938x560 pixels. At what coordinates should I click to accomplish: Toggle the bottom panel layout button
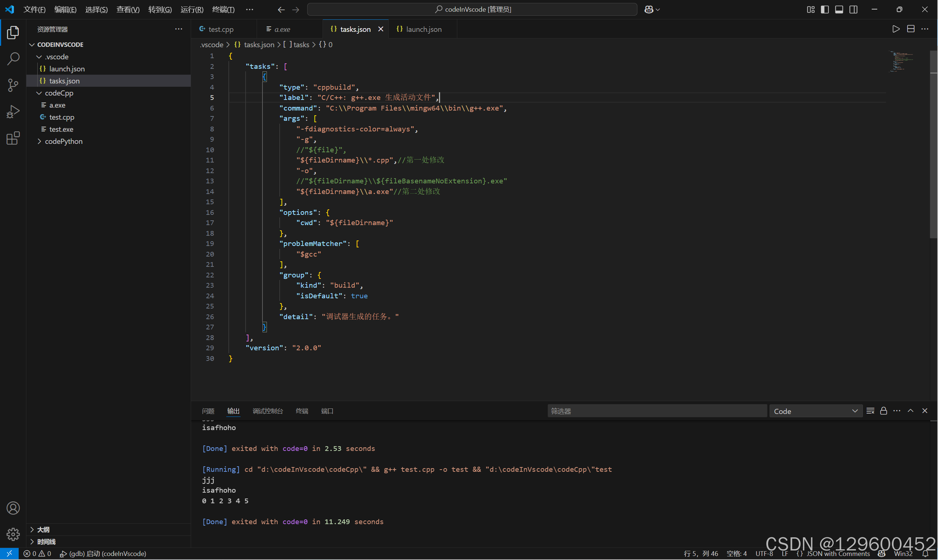839,10
